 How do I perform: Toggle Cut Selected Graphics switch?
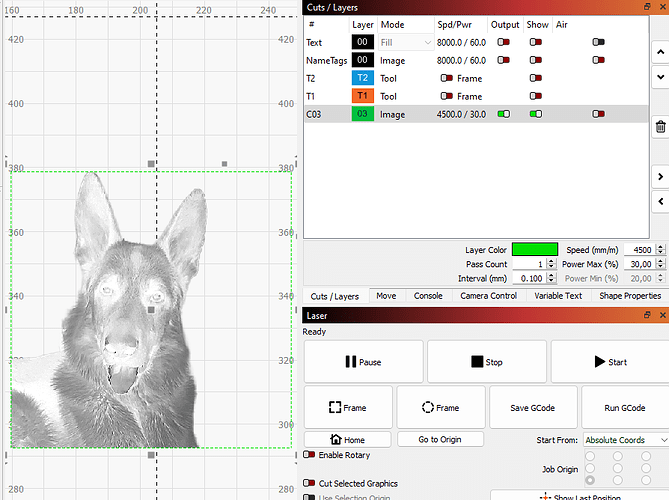pos(309,483)
